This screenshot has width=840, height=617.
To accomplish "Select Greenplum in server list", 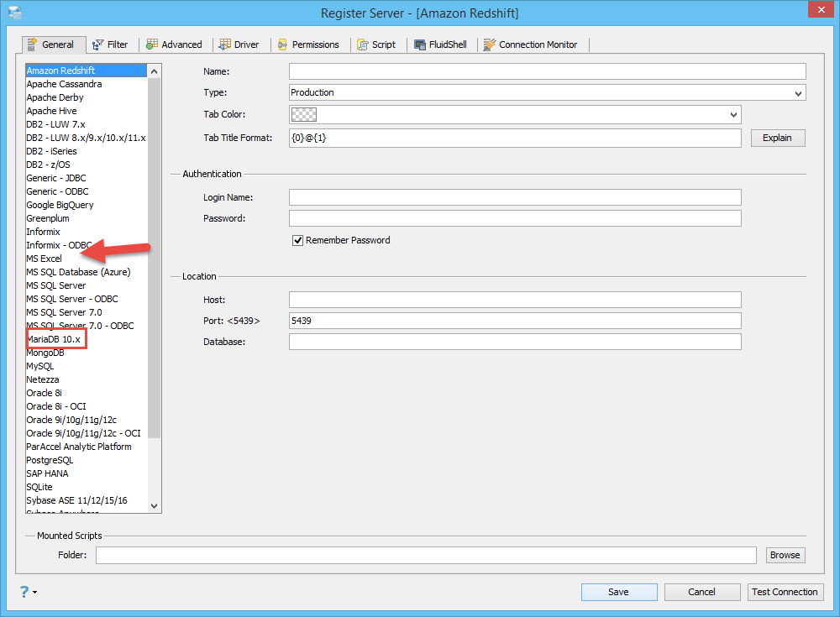I will [87, 218].
